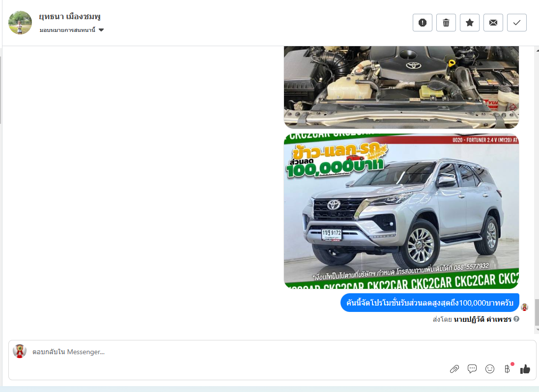The width and height of the screenshot is (539, 392).
Task: Mark conversation as unread with envelope icon
Action: (493, 23)
